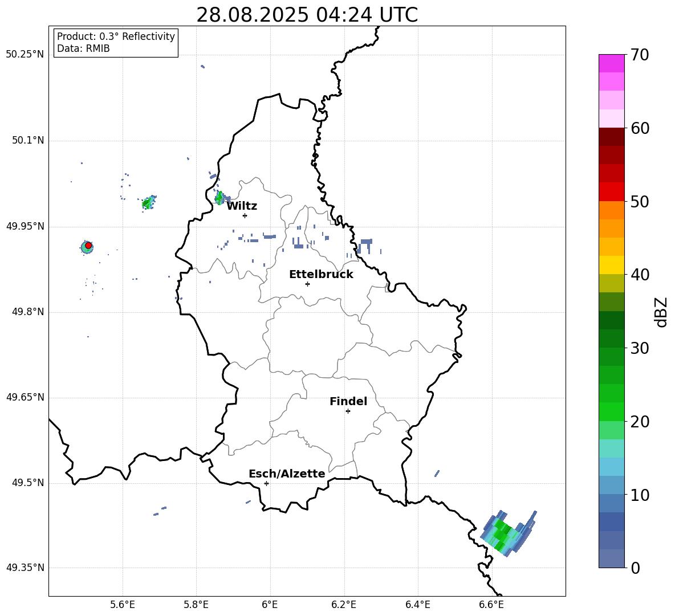The image size is (675, 616).
Task: Pick the bright red colorbar swatch just above 50
Action: (611, 192)
